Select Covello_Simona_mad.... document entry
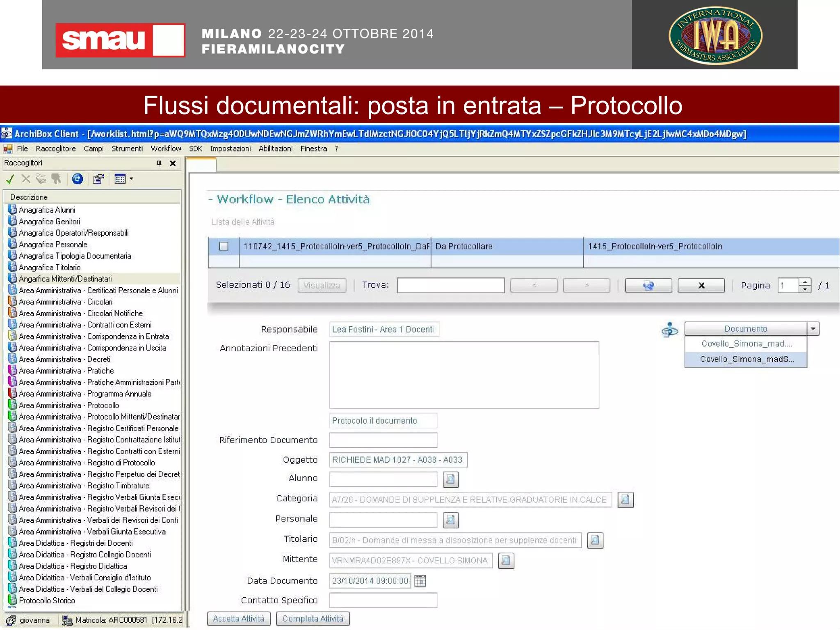 click(746, 344)
